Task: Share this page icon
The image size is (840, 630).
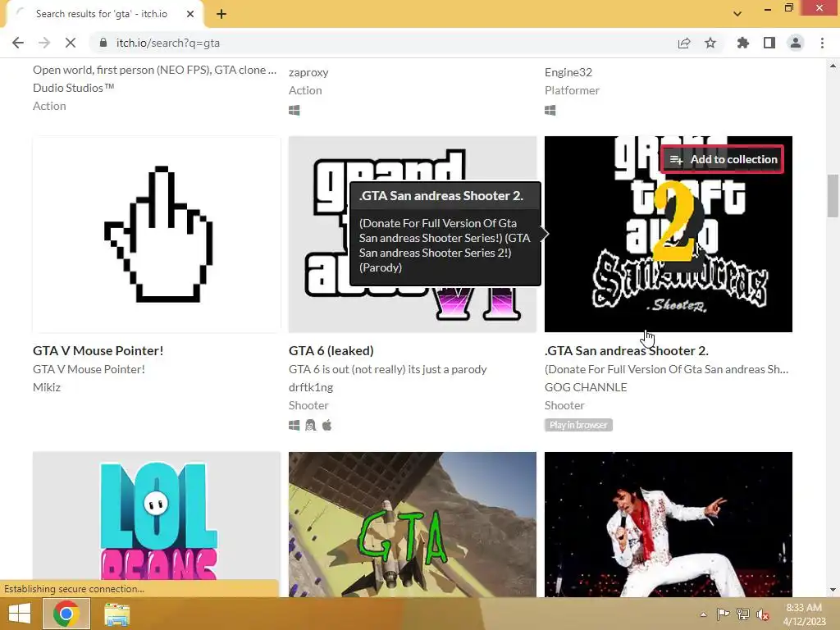Action: pos(684,43)
